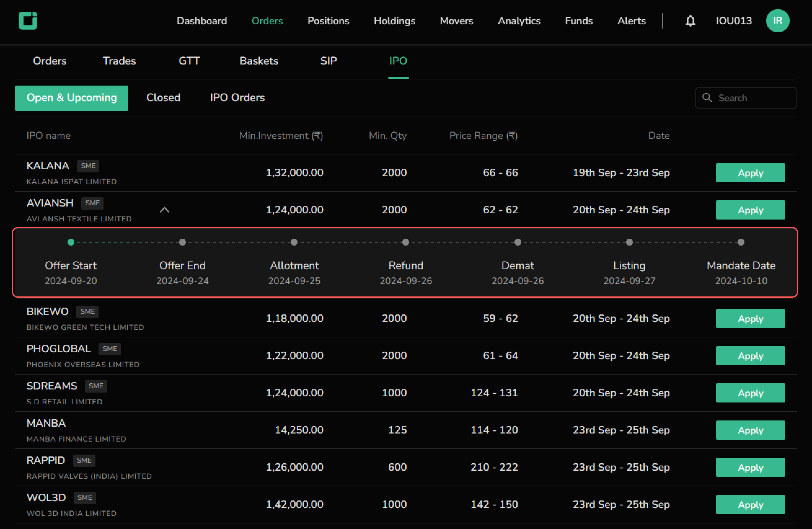This screenshot has height=529, width=812.
Task: Click the Listing timeline dot
Action: 629,242
